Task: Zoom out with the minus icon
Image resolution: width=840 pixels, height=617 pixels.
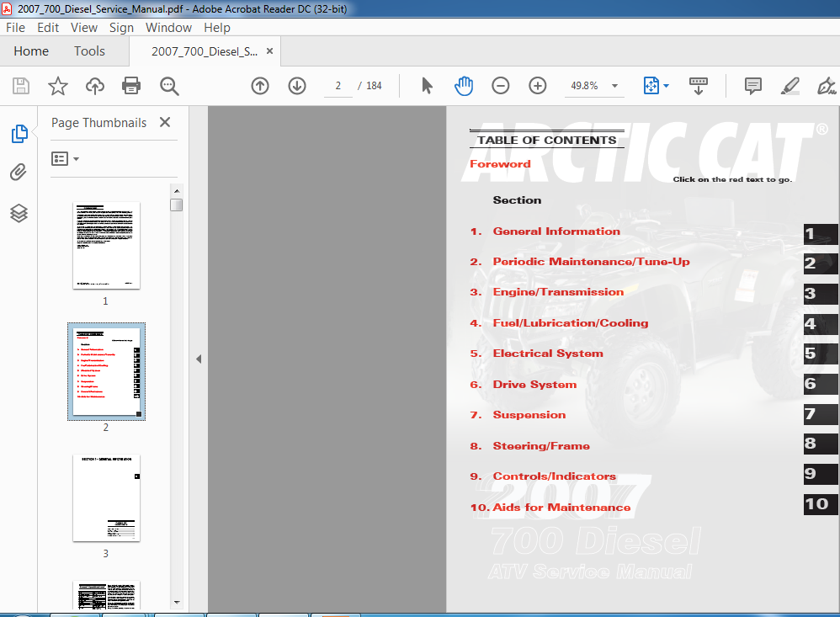Action: point(500,86)
